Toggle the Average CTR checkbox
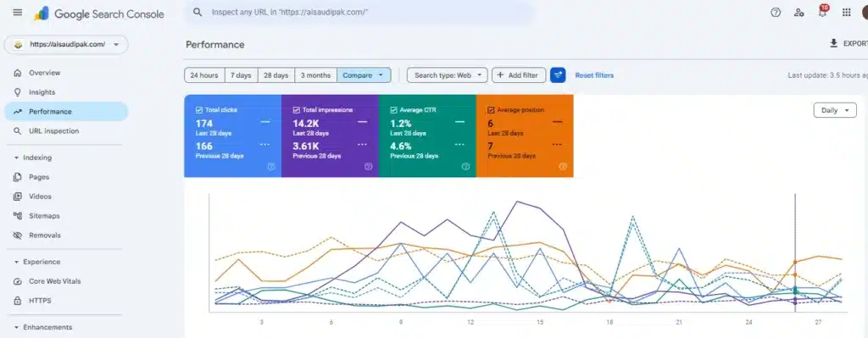This screenshot has width=868, height=338. coord(393,110)
